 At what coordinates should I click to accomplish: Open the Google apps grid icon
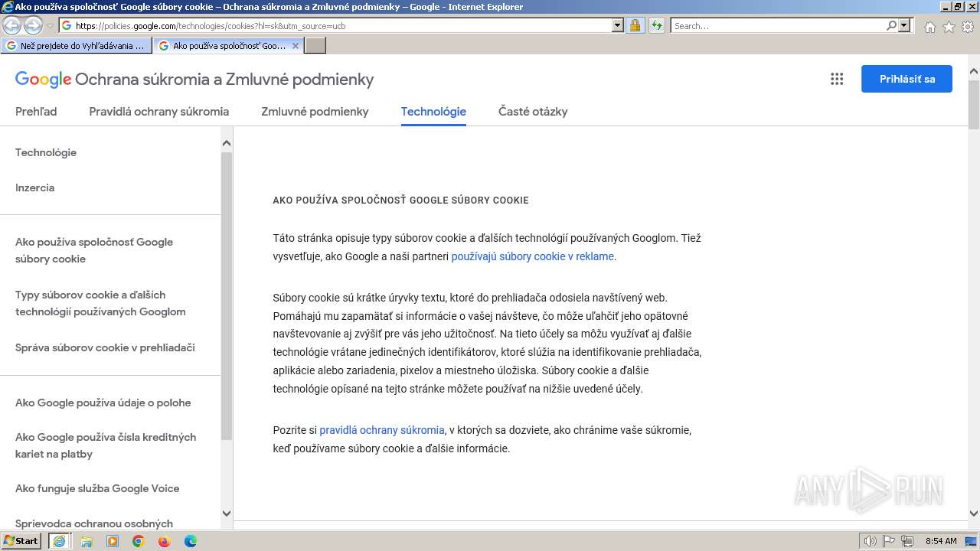click(x=837, y=79)
